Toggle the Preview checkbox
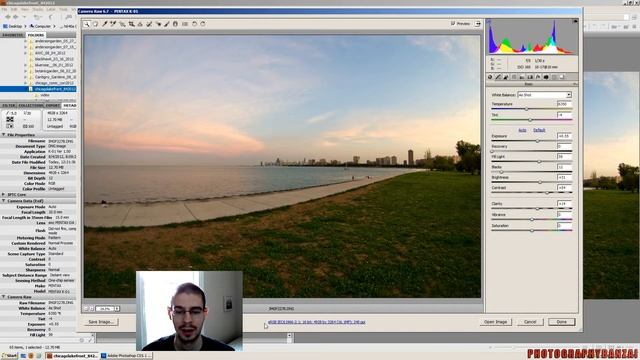The height and width of the screenshot is (360, 640). (453, 24)
